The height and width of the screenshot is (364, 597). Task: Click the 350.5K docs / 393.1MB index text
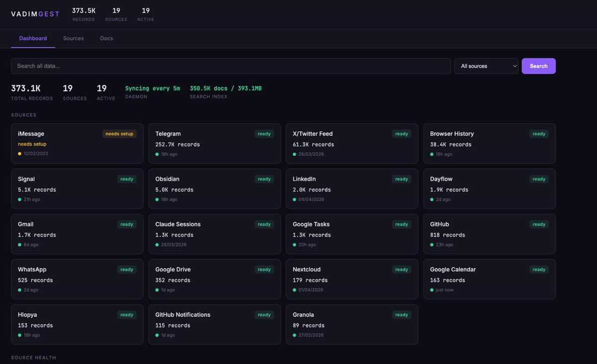click(225, 89)
